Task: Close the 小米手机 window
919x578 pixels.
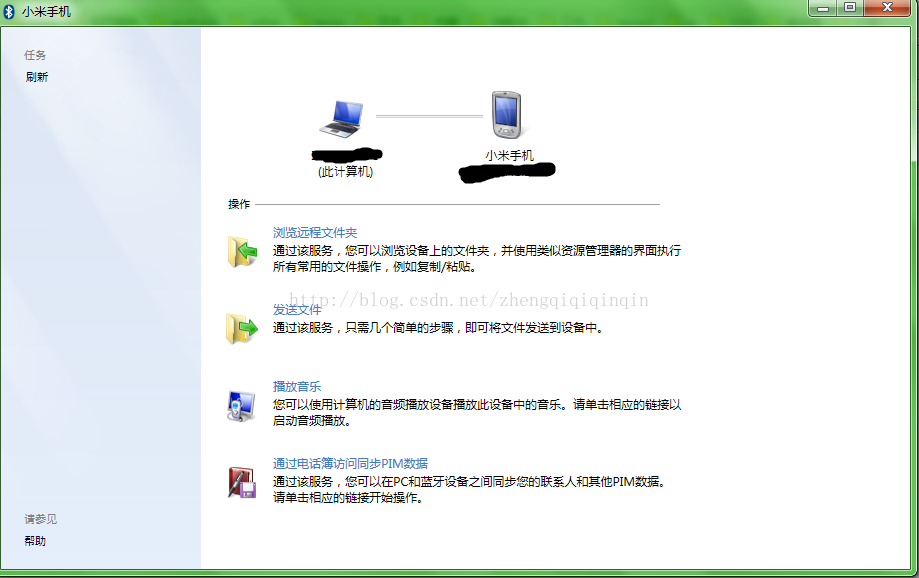Action: pos(887,8)
